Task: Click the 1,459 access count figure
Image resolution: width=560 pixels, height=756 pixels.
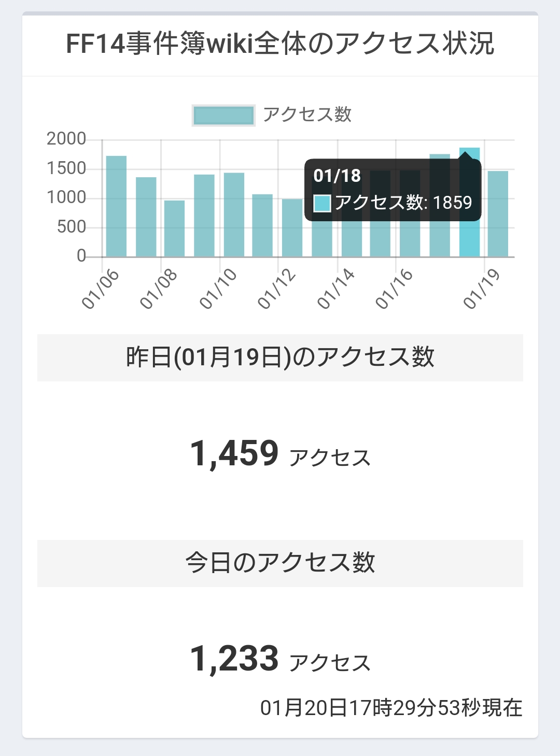Action: [234, 453]
